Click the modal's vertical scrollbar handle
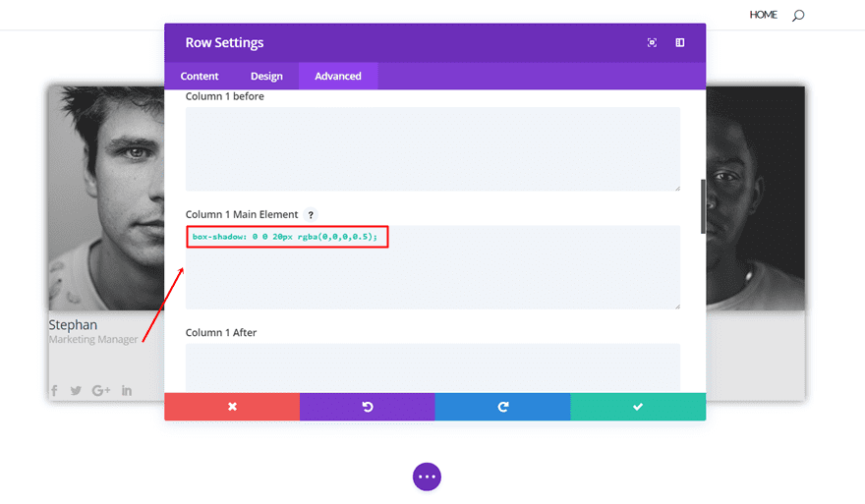865x504 pixels. pyautogui.click(x=702, y=206)
